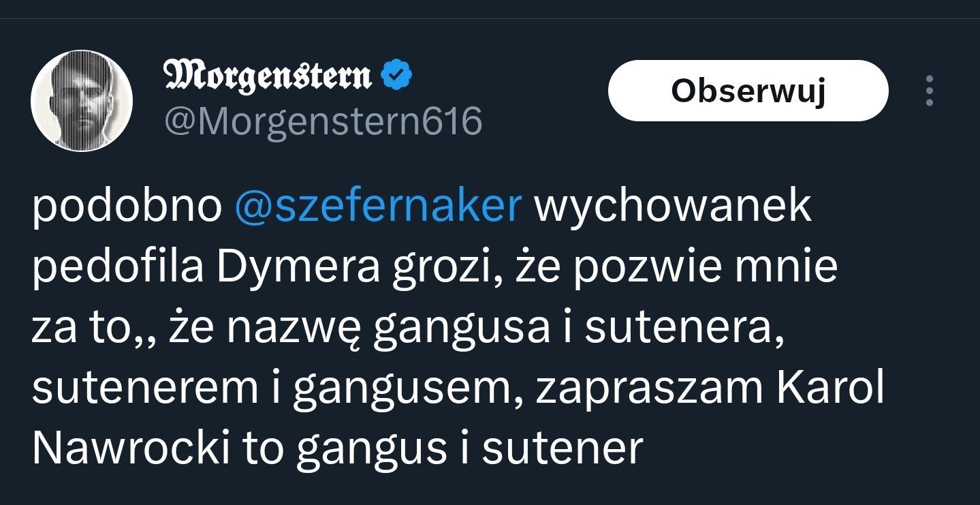
Task: Click the @Morgenstern616 handle
Action: point(322,122)
